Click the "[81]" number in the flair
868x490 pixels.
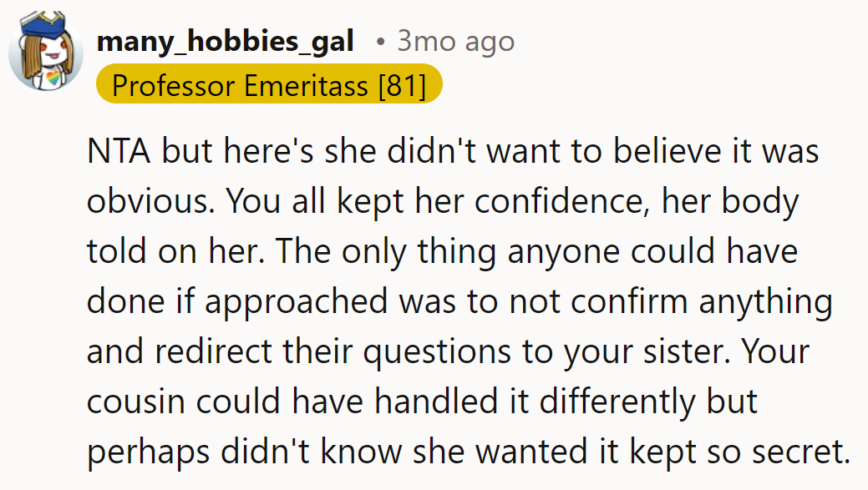click(x=402, y=84)
